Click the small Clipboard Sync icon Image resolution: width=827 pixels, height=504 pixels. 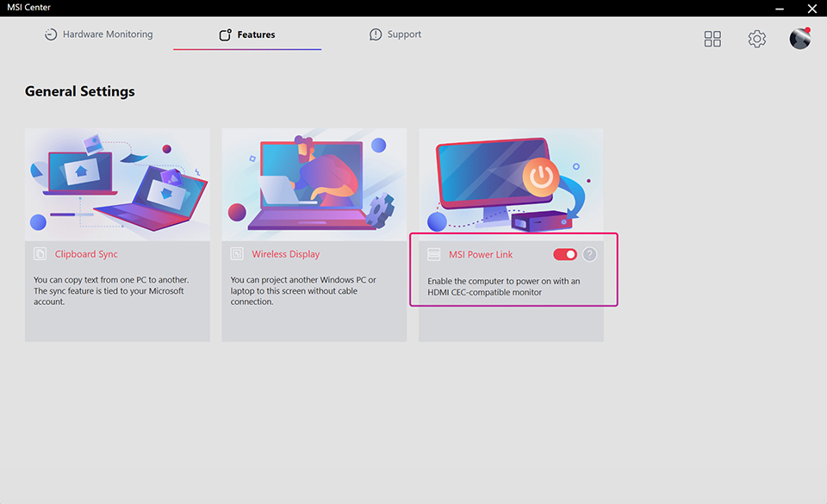pos(40,254)
